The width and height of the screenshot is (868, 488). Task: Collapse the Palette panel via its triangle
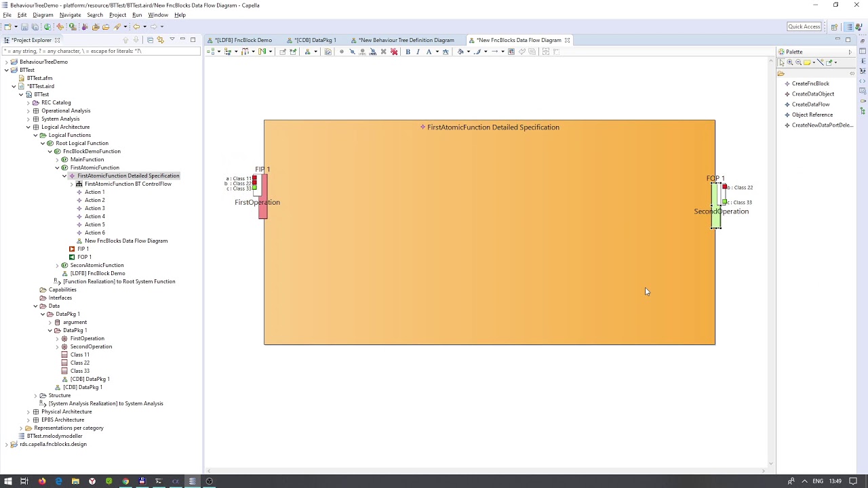pos(850,52)
